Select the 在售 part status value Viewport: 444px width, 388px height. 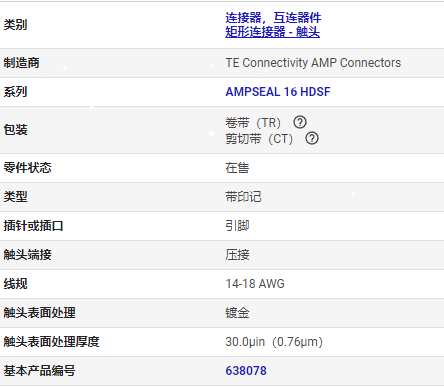coord(237,168)
